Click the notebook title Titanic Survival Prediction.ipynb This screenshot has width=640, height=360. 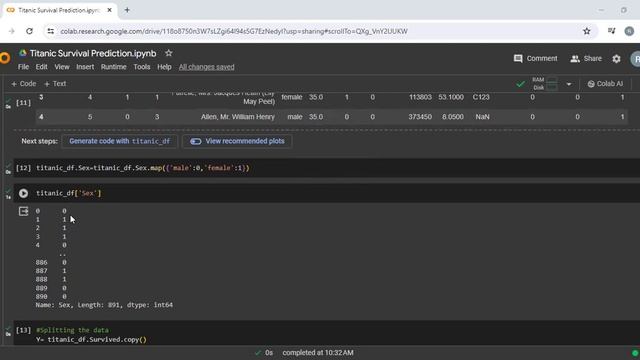[x=93, y=53]
